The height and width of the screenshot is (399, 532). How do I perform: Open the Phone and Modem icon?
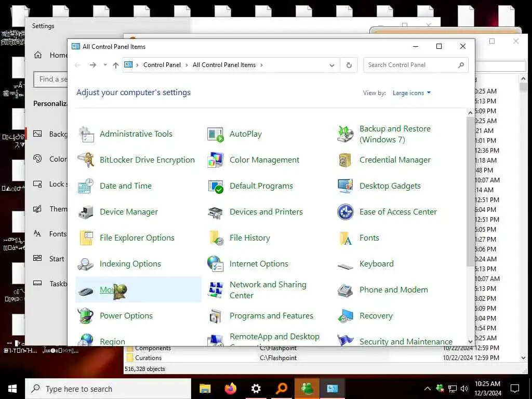point(345,290)
